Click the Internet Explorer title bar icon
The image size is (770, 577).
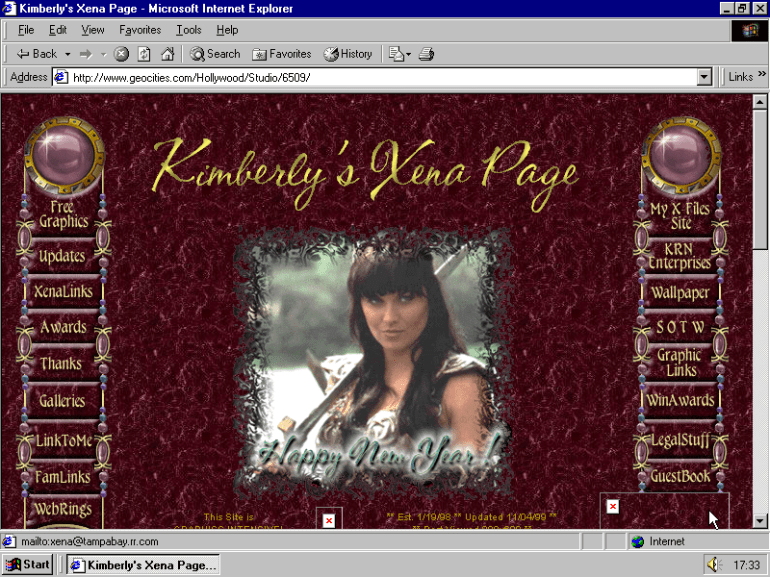(x=9, y=8)
